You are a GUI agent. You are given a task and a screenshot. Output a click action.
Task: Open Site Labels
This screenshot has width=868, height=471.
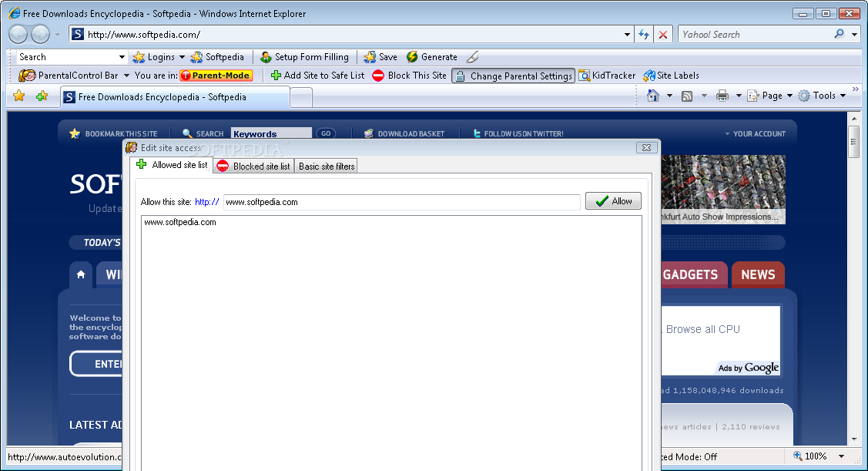coord(671,76)
